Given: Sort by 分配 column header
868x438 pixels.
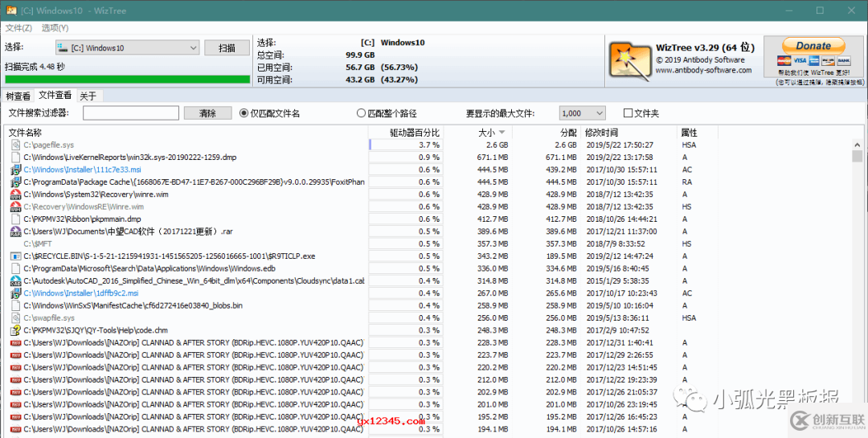Looking at the screenshot, I should 547,133.
